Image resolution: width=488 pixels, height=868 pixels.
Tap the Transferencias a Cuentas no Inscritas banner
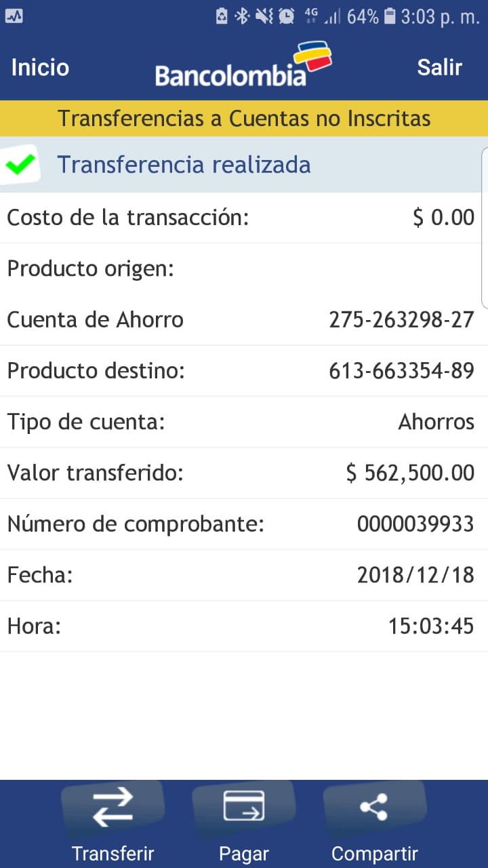tap(244, 119)
